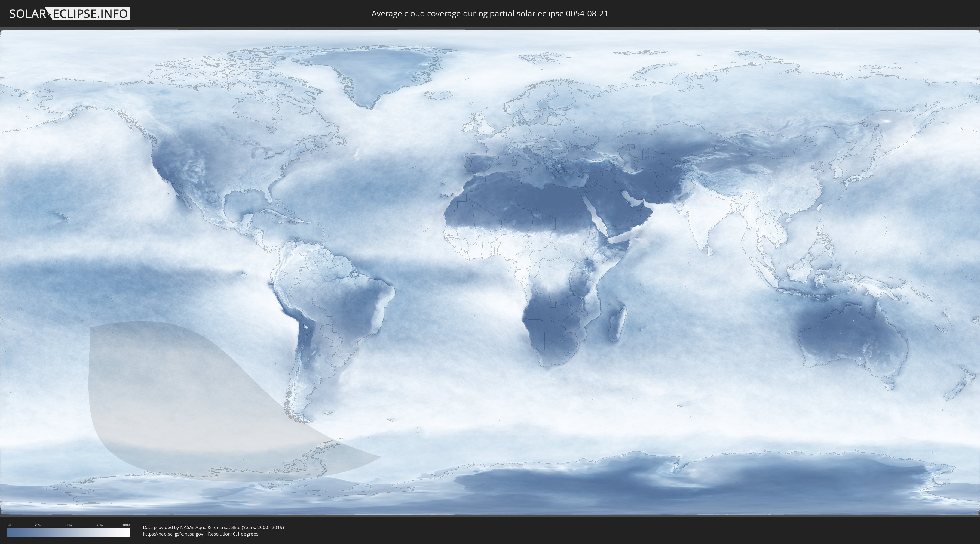Click the 50% legend label

pos(69,525)
